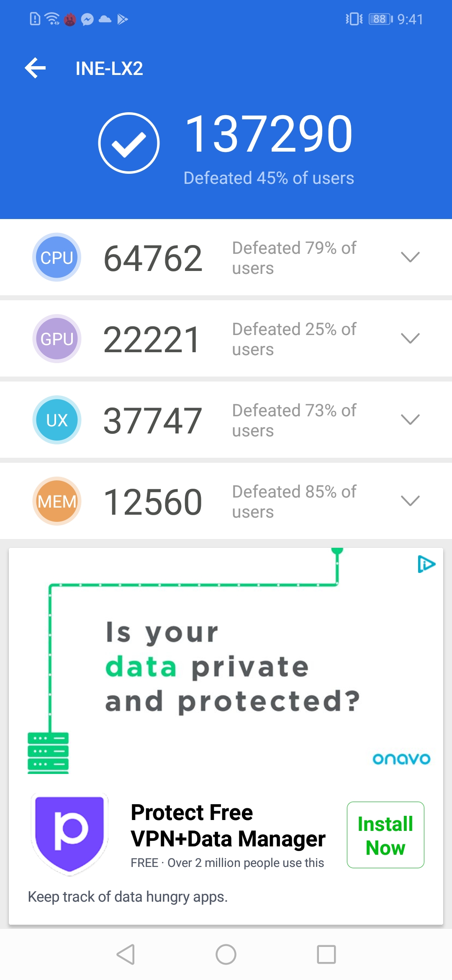Tap the total score 137290
The width and height of the screenshot is (452, 980).
click(x=268, y=134)
